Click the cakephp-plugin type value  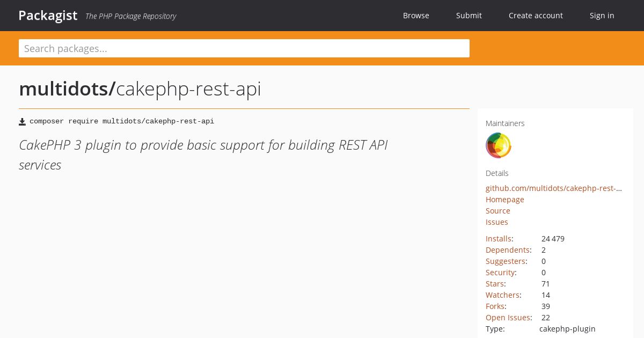(567, 329)
